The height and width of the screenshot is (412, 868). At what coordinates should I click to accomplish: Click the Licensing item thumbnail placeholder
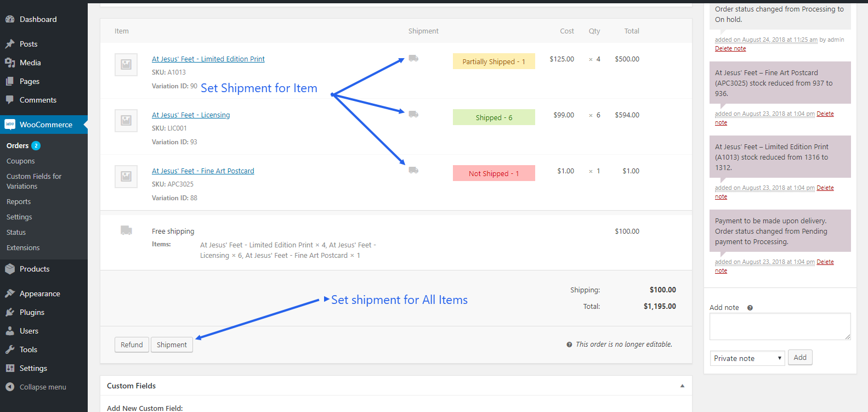(x=126, y=120)
